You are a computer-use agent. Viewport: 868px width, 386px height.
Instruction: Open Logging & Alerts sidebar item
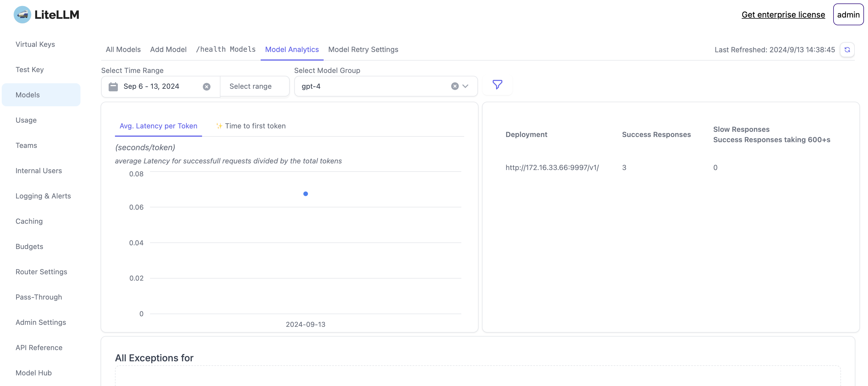click(x=43, y=196)
